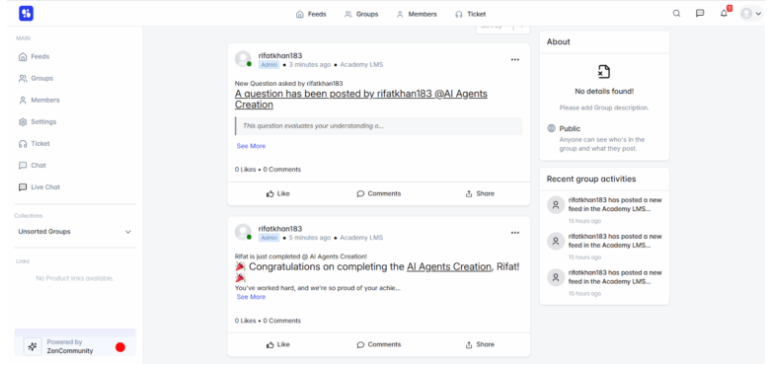Open the messages chat bubble icon in header
Image resolution: width=774 pixels, height=374 pixels.
(700, 13)
